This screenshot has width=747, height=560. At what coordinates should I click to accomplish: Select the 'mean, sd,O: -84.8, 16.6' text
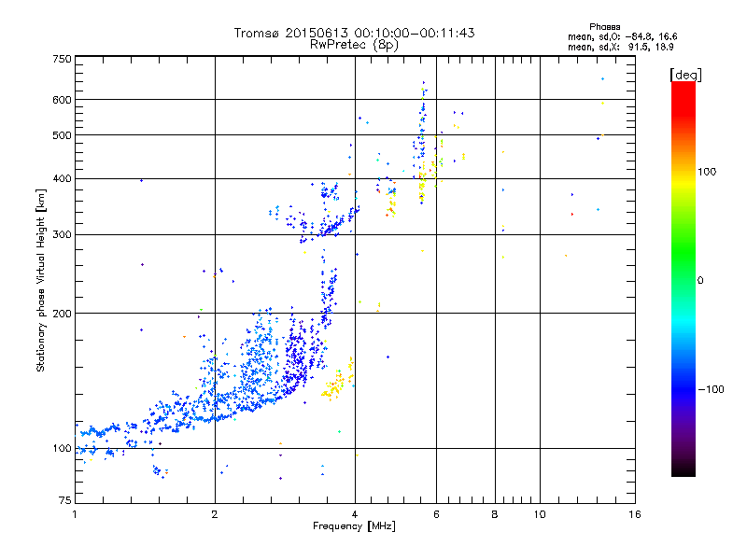point(622,36)
